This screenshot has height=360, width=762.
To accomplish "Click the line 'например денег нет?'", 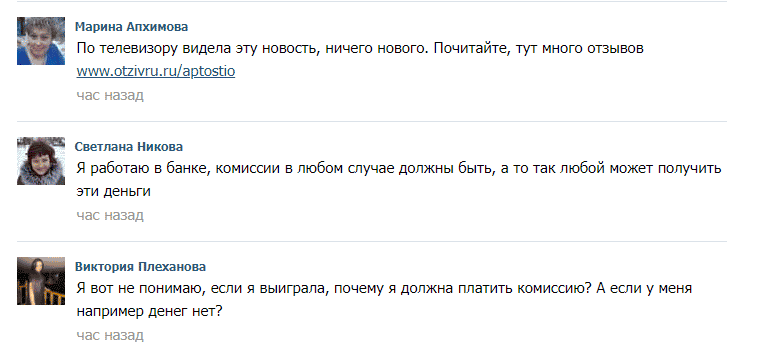I will (x=149, y=311).
